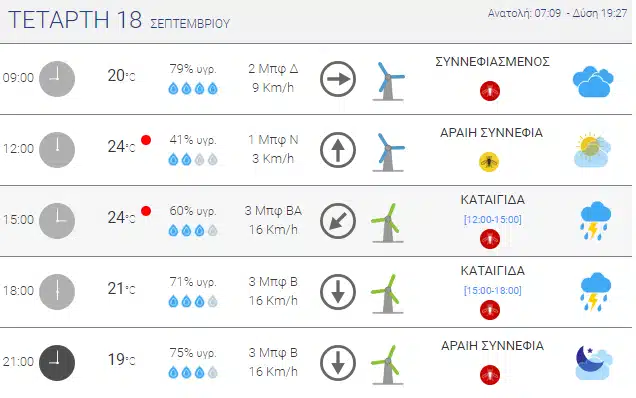Click the red dot next to 24°C at 12:00

coord(146,140)
